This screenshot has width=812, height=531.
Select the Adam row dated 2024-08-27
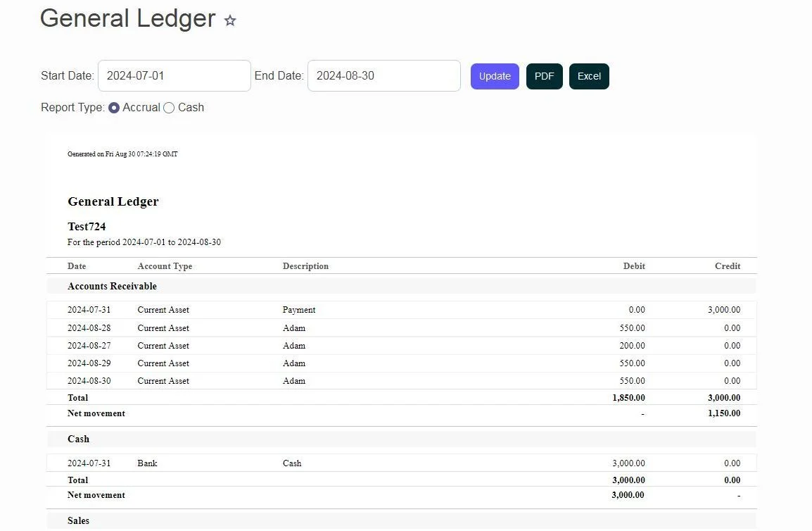pyautogui.click(x=294, y=346)
